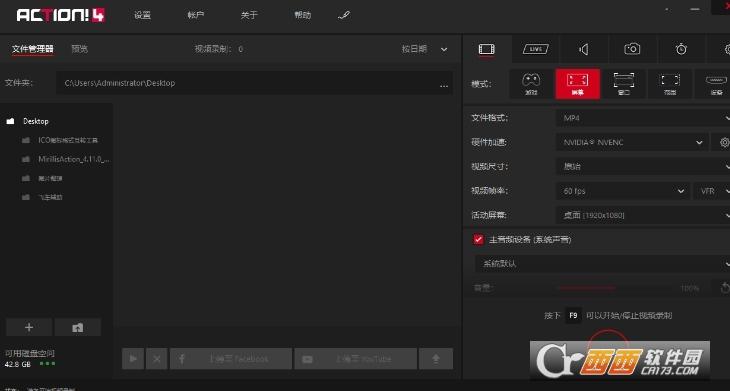730x391 pixels.
Task: Click the Action! 4 logo
Action: click(61, 15)
